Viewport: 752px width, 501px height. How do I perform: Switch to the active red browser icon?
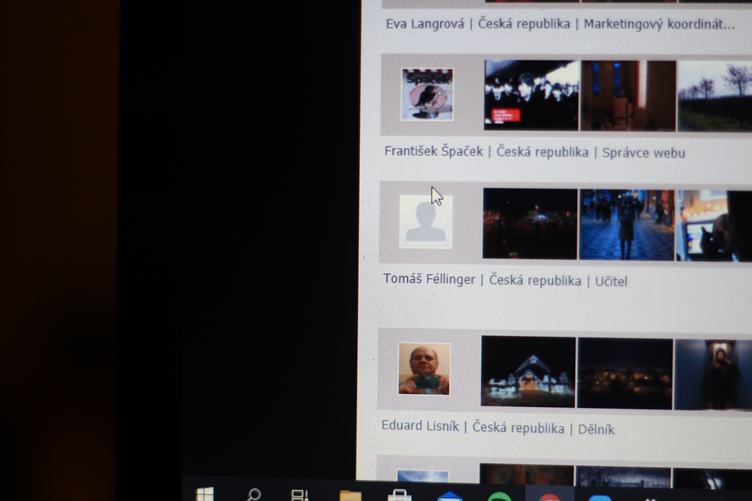[550, 497]
